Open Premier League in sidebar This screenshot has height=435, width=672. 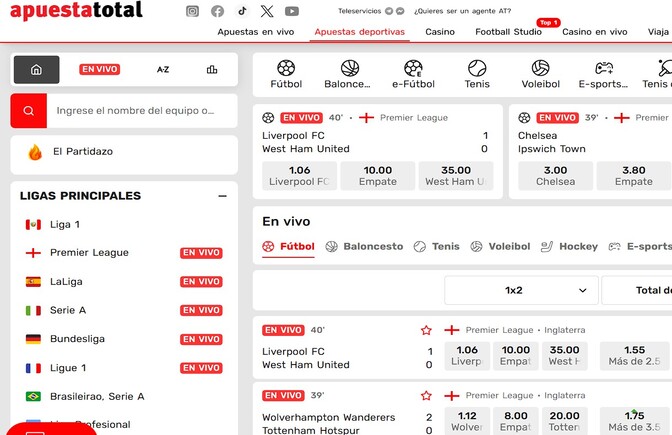coord(89,253)
